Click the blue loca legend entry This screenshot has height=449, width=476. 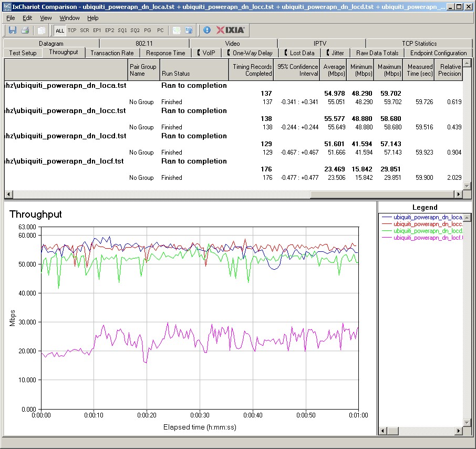[x=422, y=217]
